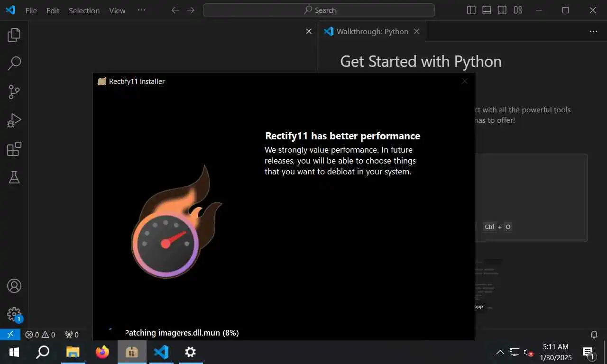Screen dimensions: 607x364
Task: Open the Selection menu
Action: tap(84, 10)
